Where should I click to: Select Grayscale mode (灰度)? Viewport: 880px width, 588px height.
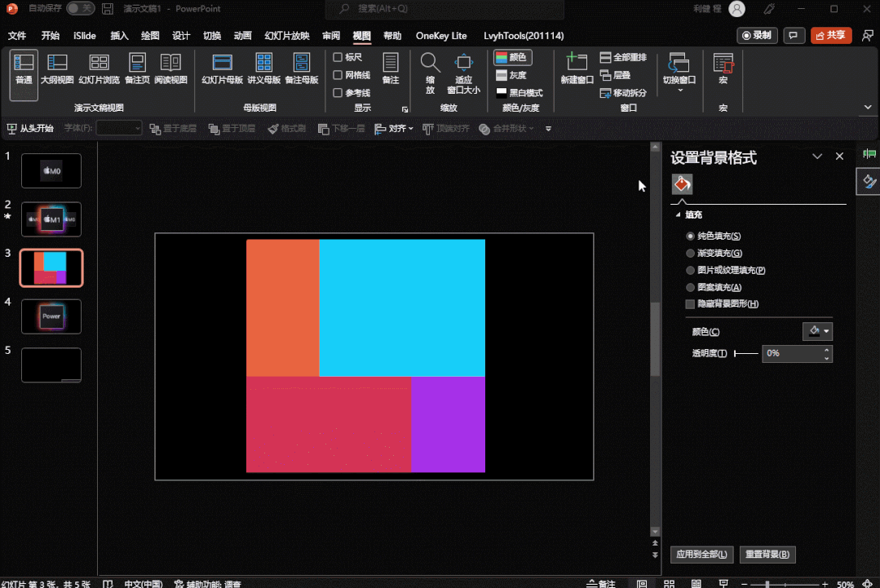pyautogui.click(x=511, y=75)
